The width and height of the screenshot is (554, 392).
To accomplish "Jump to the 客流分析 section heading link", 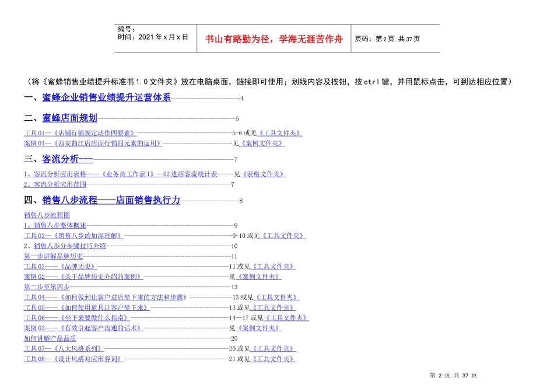I will coord(68,159).
